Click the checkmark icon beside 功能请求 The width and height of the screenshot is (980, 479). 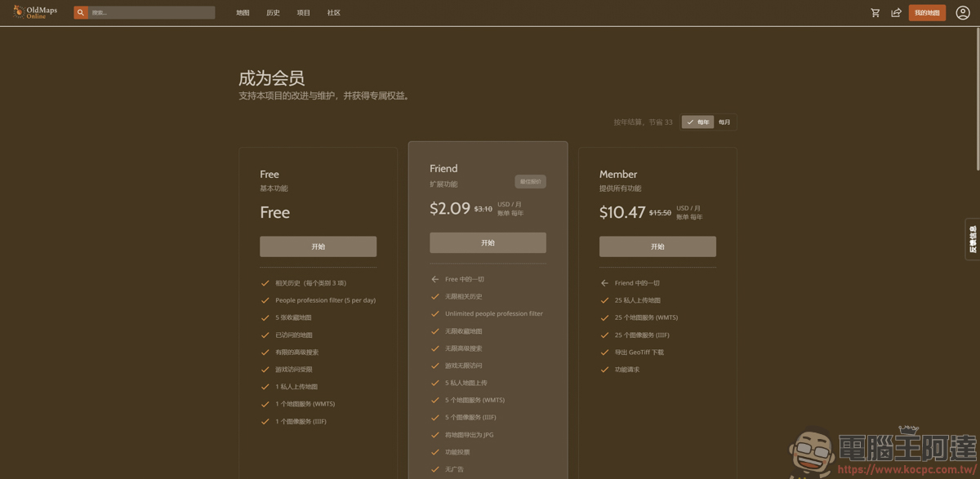pyautogui.click(x=604, y=370)
